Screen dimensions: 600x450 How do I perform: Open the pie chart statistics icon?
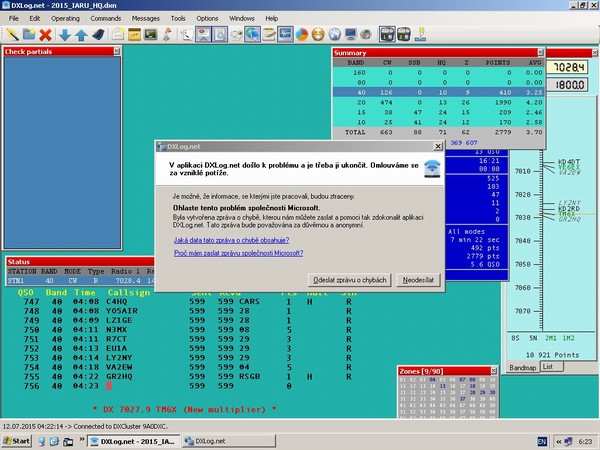[302, 34]
